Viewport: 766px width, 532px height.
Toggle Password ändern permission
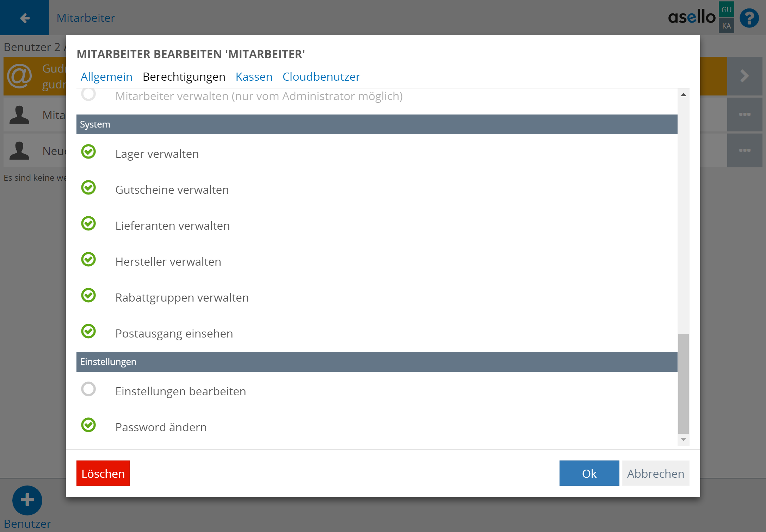click(88, 425)
